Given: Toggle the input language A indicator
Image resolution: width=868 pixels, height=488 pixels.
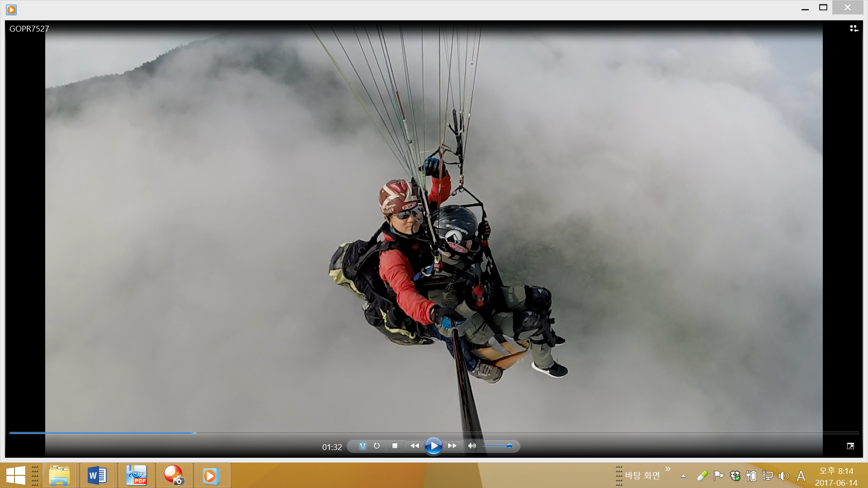Looking at the screenshot, I should coord(801,475).
